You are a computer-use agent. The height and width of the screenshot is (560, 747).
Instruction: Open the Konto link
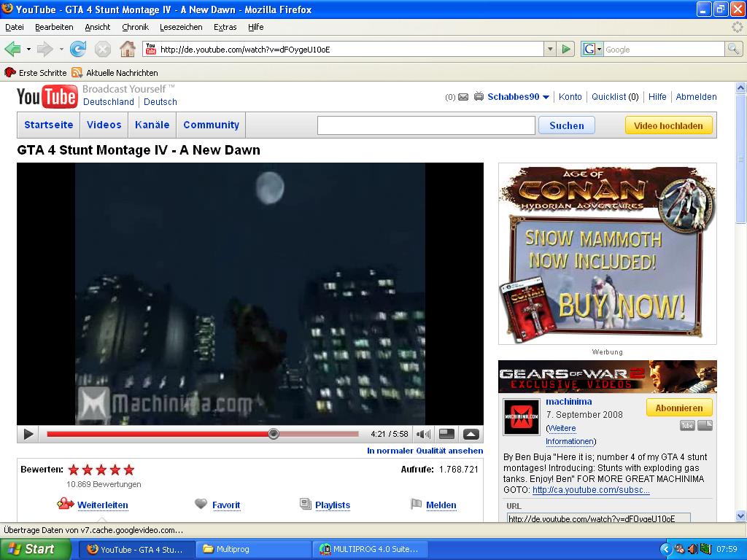(570, 97)
